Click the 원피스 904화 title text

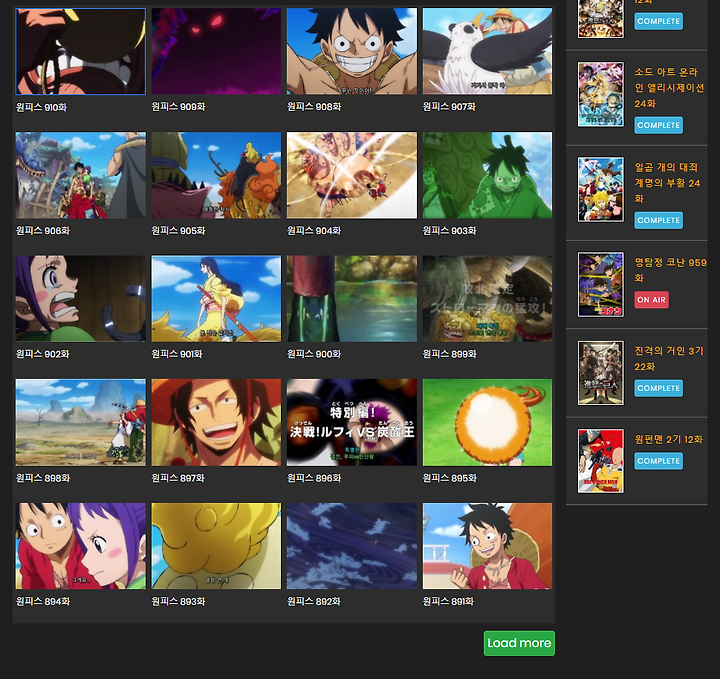pos(314,231)
